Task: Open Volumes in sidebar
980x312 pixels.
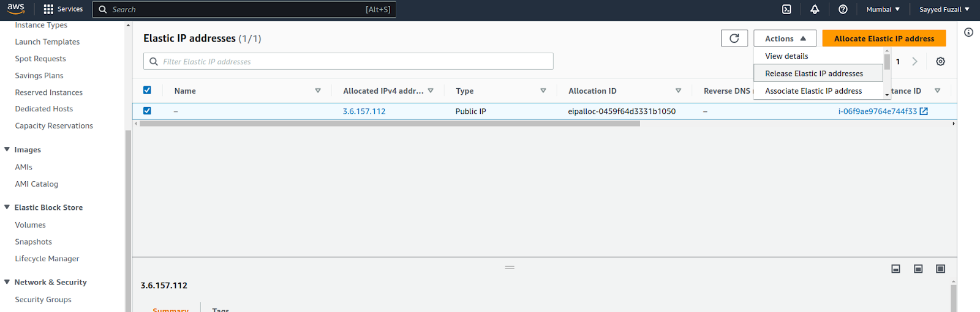Action: point(30,225)
